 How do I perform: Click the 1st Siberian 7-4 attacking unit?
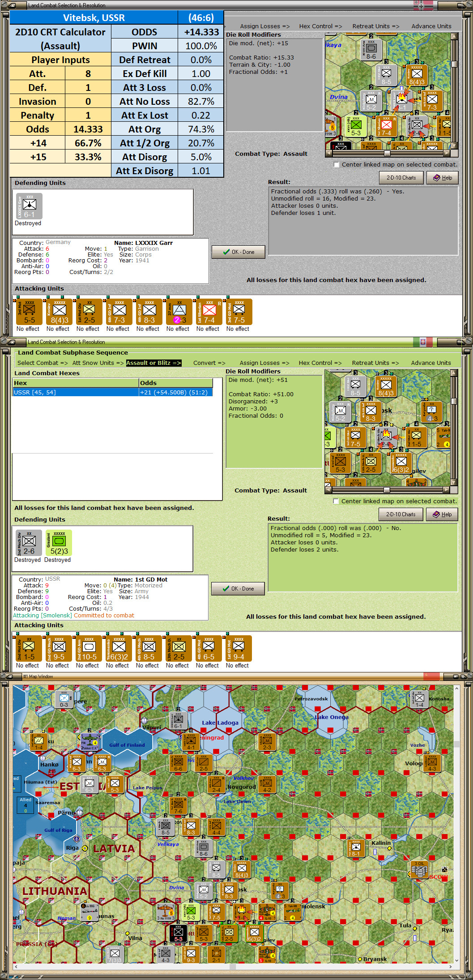(x=208, y=312)
